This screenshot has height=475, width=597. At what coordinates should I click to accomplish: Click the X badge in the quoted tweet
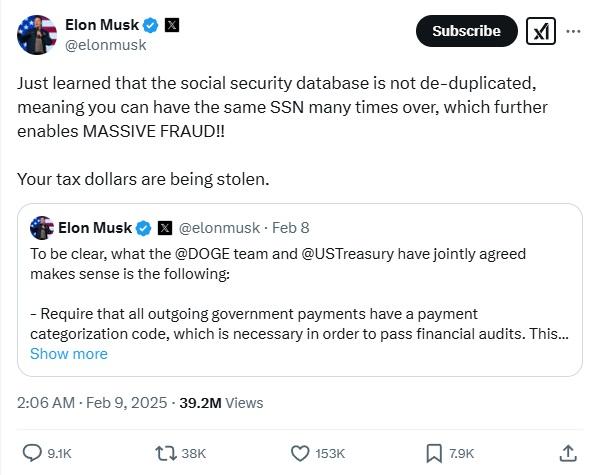tap(165, 228)
